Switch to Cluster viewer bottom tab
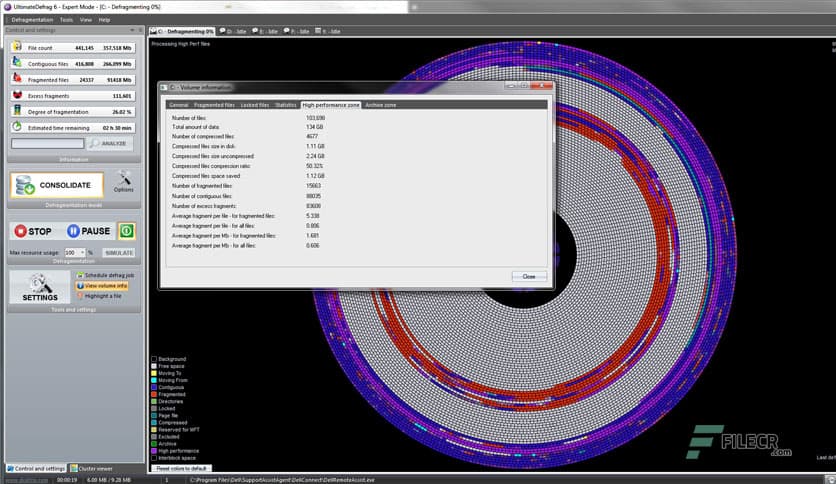This screenshot has width=836, height=484. click(92, 468)
